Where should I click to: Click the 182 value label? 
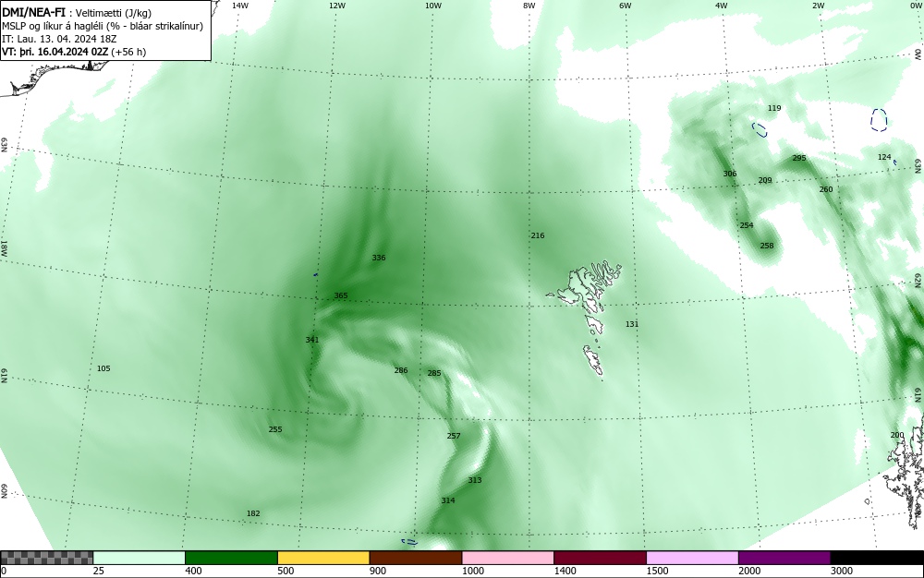click(253, 514)
